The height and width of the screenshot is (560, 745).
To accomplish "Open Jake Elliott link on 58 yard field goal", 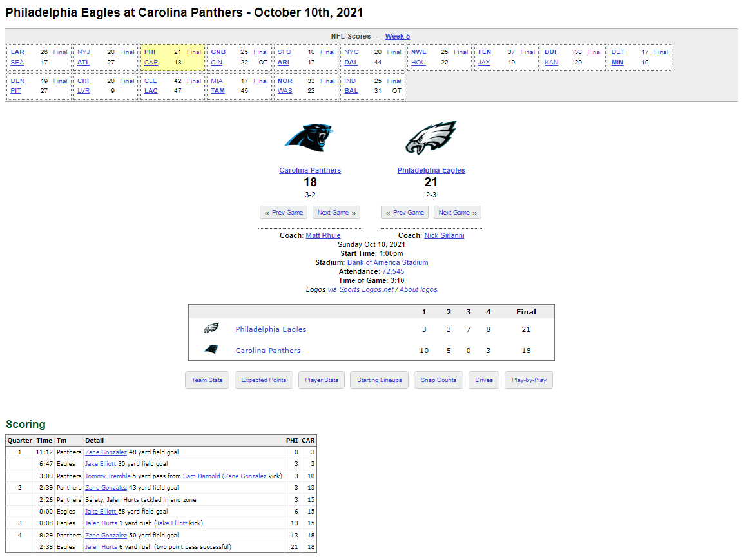I will [101, 512].
